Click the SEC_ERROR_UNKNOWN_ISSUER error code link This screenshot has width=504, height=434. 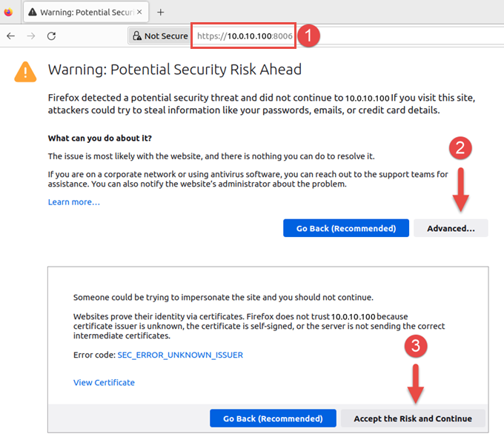[180, 355]
